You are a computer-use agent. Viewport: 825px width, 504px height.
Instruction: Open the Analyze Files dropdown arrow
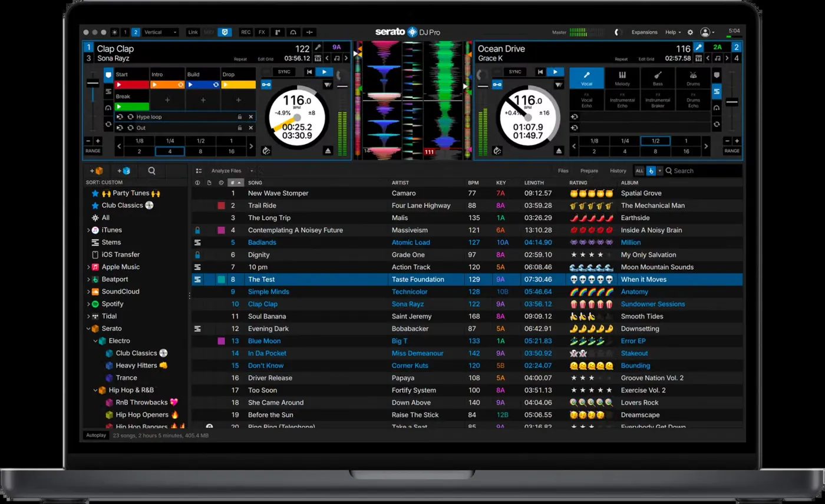pyautogui.click(x=252, y=171)
